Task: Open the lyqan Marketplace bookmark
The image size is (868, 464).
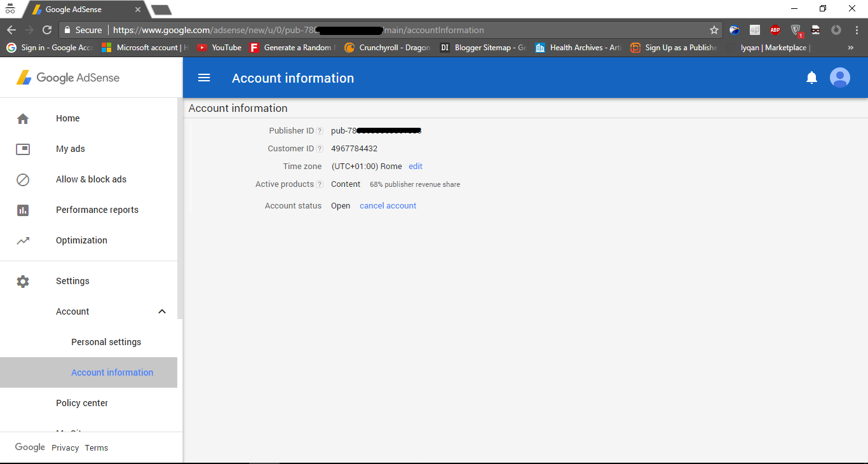Action: (x=770, y=48)
